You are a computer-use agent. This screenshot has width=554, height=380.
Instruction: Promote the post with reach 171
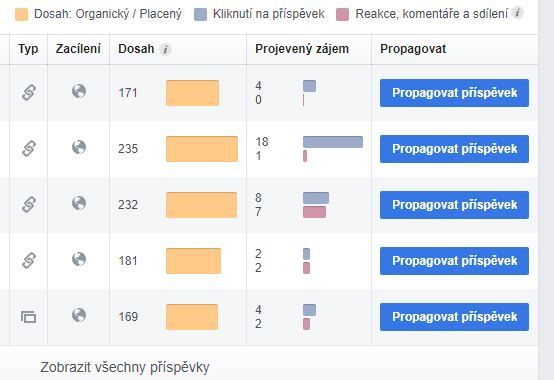pos(454,93)
